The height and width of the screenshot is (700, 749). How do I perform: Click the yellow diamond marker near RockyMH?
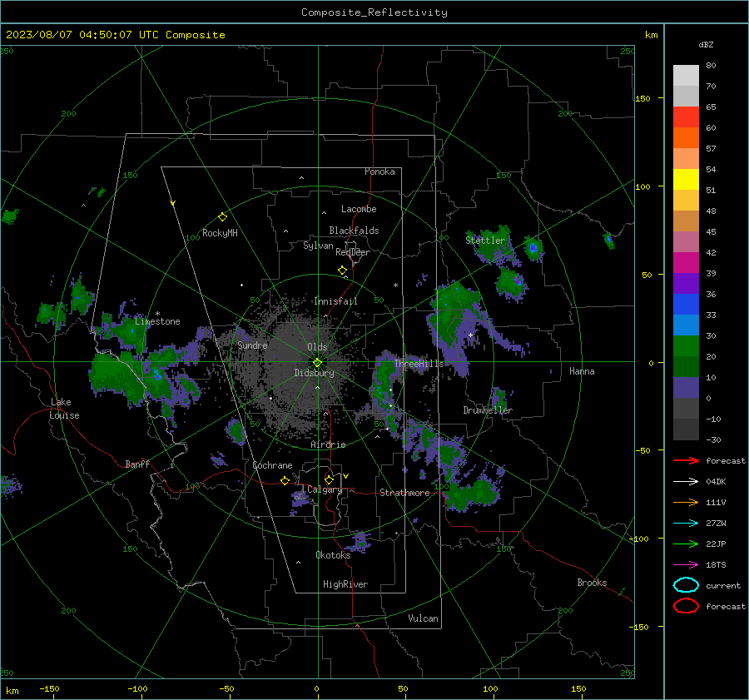222,217
